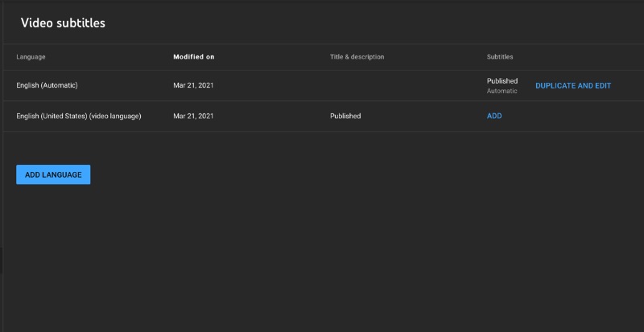This screenshot has height=332, width=644.
Task: Select the English (Automatic) language row label
Action: [47, 85]
